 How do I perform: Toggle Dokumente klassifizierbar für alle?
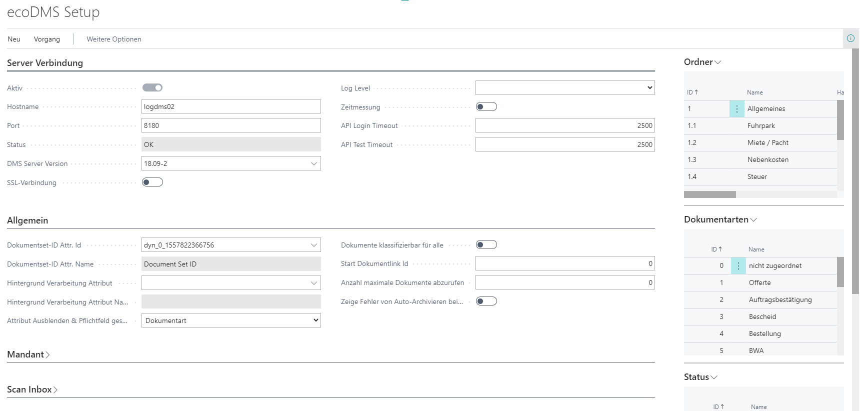(x=486, y=244)
